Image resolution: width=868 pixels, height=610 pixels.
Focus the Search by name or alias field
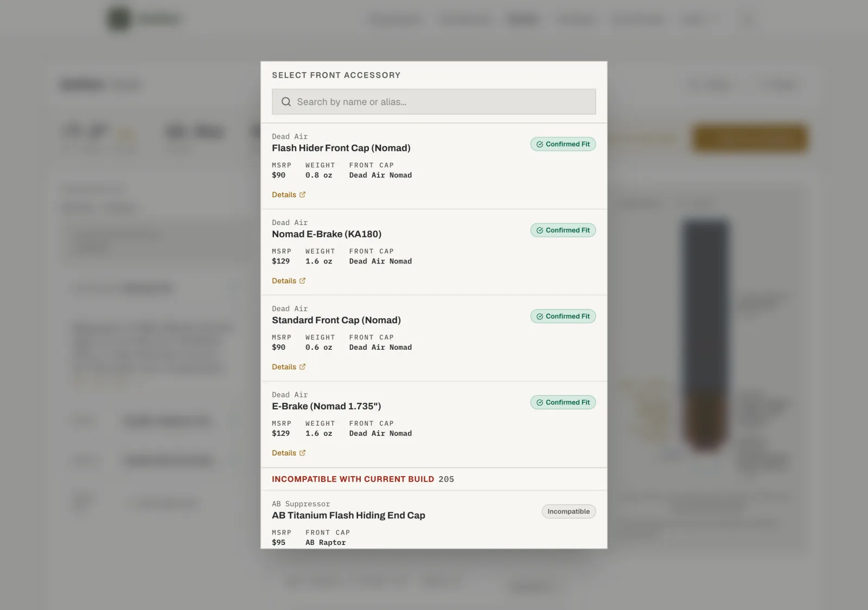433,101
